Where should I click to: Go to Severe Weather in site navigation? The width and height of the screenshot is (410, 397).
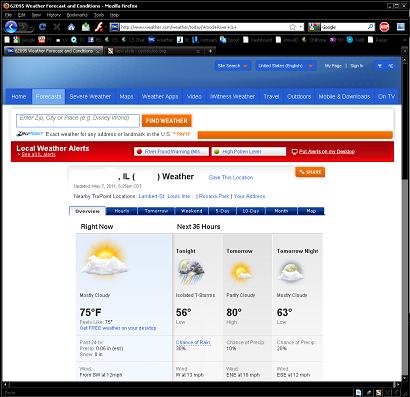pos(90,97)
